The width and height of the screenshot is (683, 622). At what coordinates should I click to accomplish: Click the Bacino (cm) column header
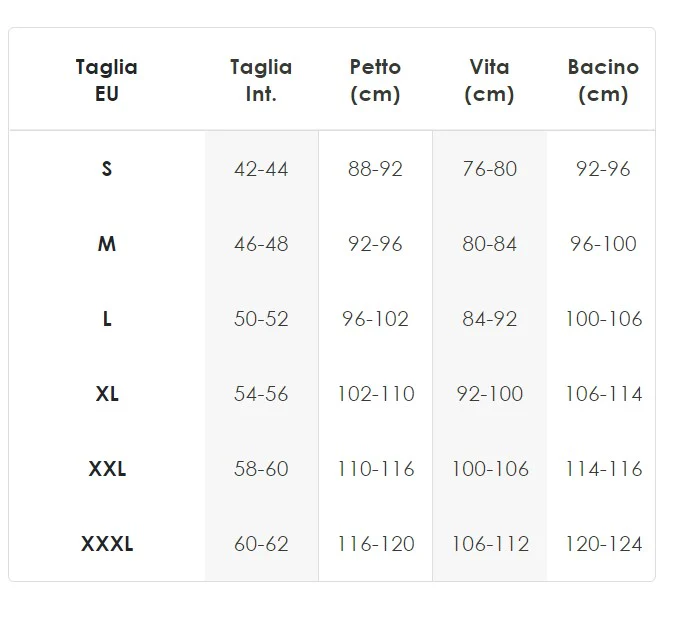(603, 81)
